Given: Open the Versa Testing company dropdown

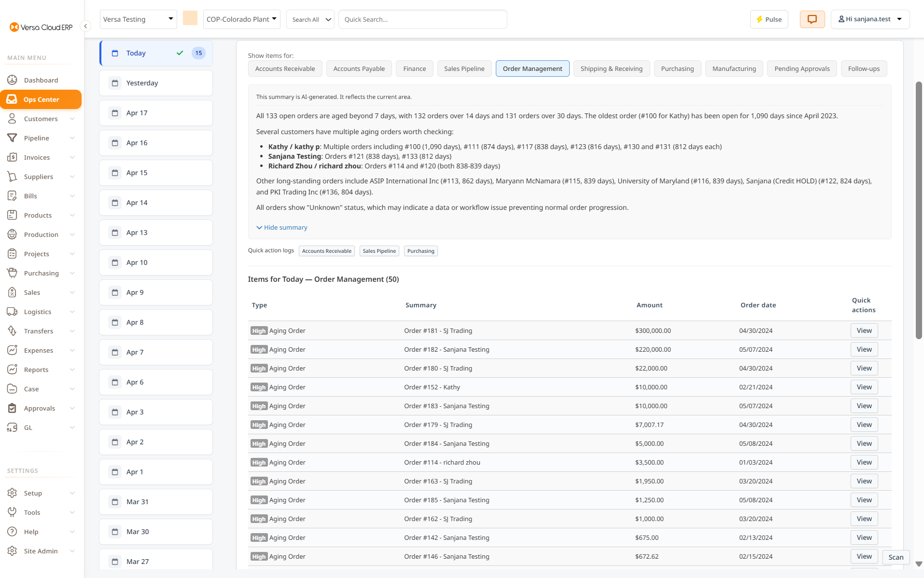Looking at the screenshot, I should (138, 19).
